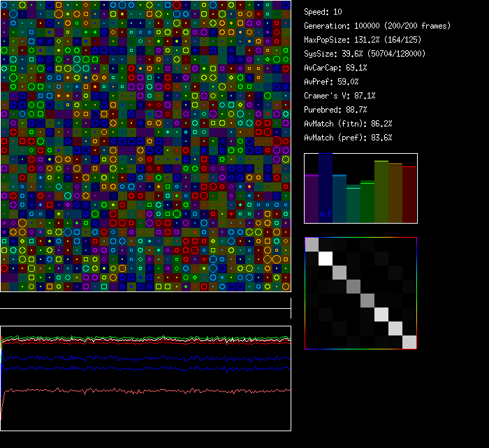Click the Cramer's V statistic
This screenshot has width=489, height=448.
click(340, 96)
